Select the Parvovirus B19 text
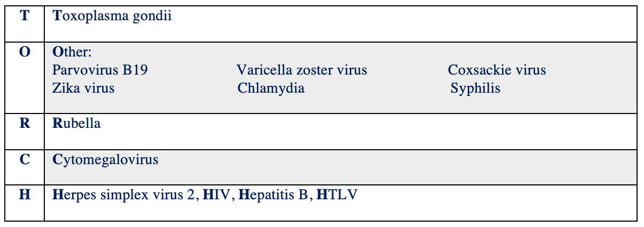This screenshot has height=227, width=644. point(100,70)
